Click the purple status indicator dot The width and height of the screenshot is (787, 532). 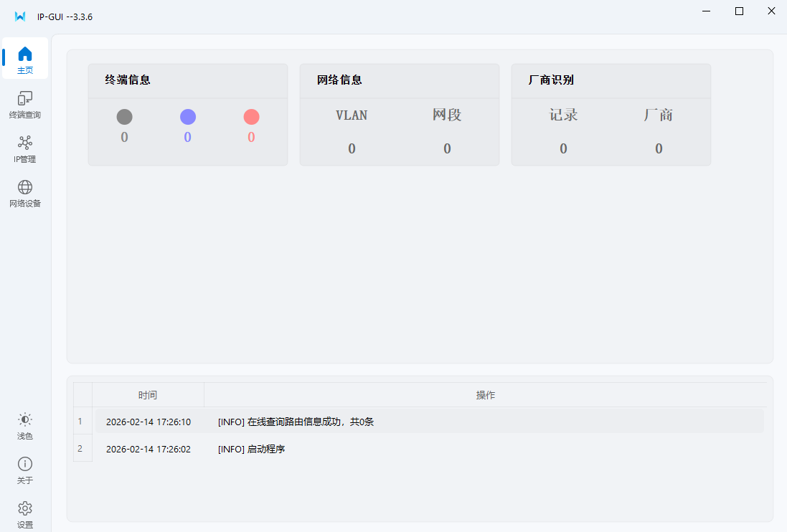[x=187, y=116]
